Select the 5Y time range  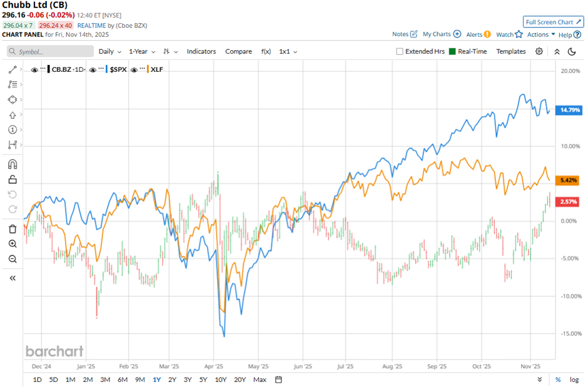[203, 379]
